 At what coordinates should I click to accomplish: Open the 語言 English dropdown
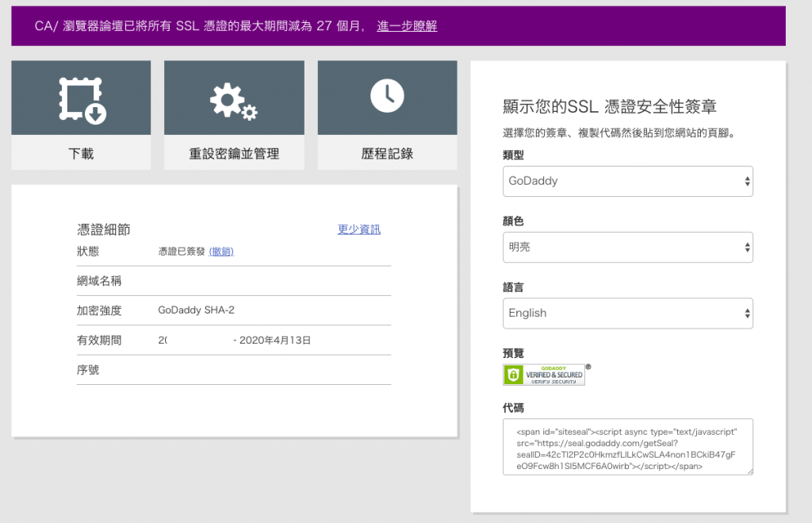coord(628,313)
